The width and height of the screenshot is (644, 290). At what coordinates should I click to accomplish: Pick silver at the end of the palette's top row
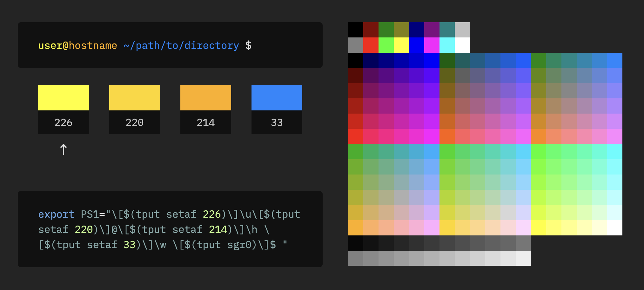tap(462, 30)
